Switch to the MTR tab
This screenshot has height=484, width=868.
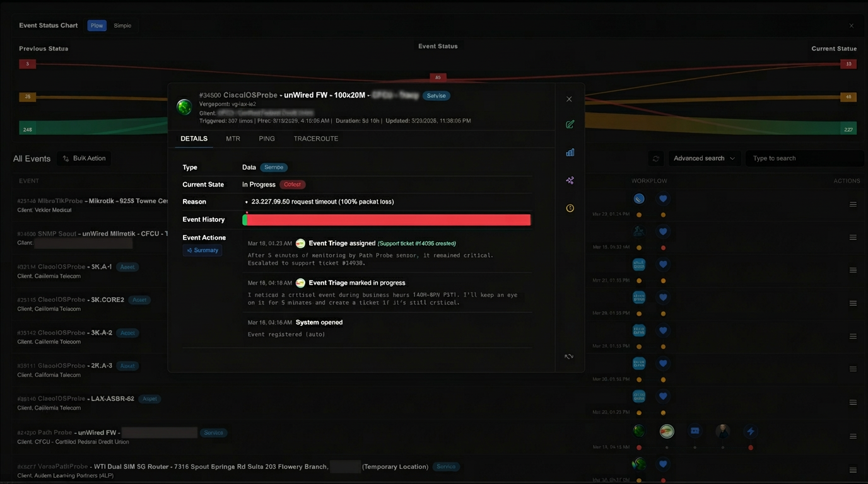pos(233,139)
